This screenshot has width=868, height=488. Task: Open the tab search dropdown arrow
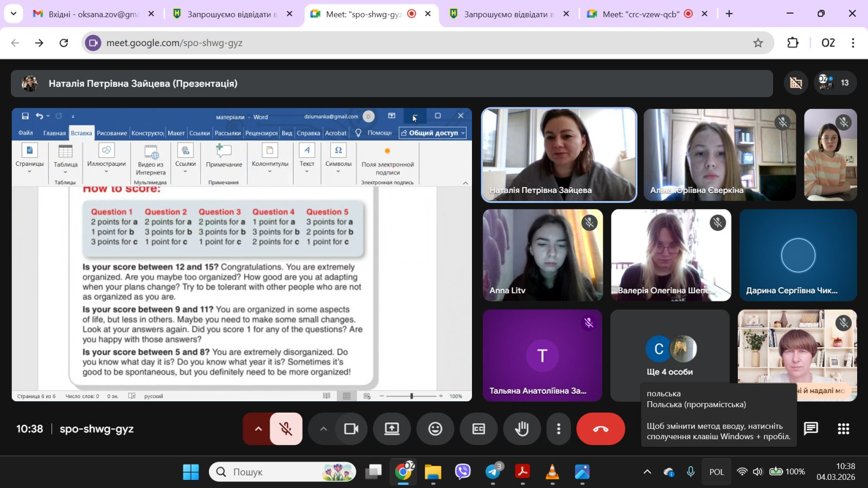tap(13, 14)
